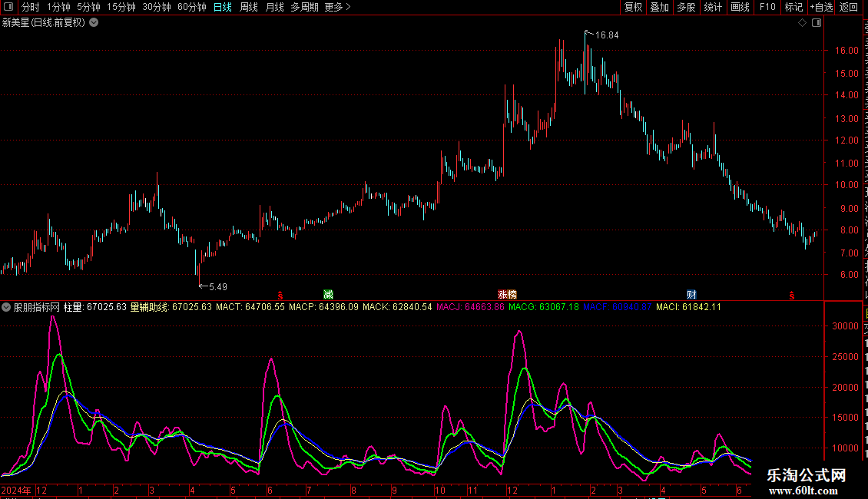Toggle the left panel icon in top bar
The height and width of the screenshot is (499, 868).
(8, 7)
